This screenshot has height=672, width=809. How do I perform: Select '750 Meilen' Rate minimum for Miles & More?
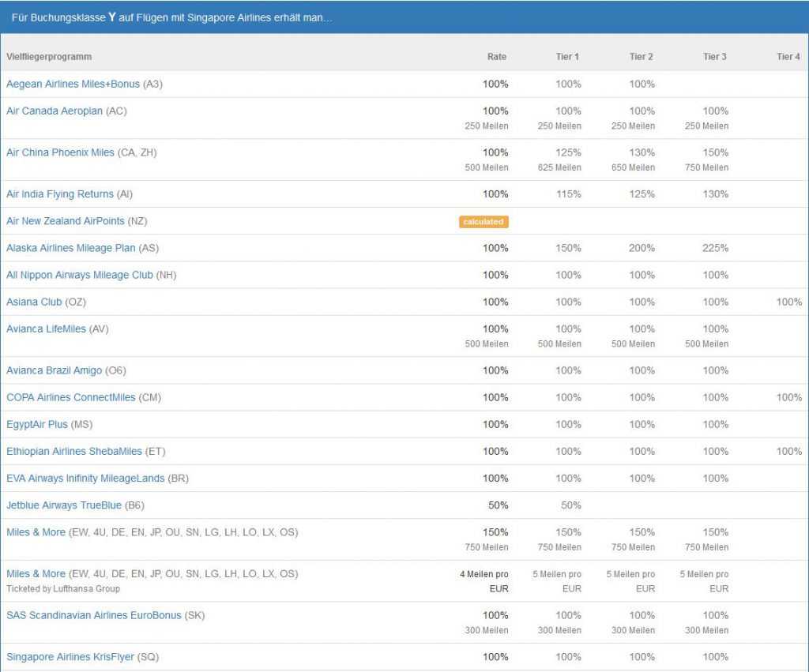pos(487,547)
